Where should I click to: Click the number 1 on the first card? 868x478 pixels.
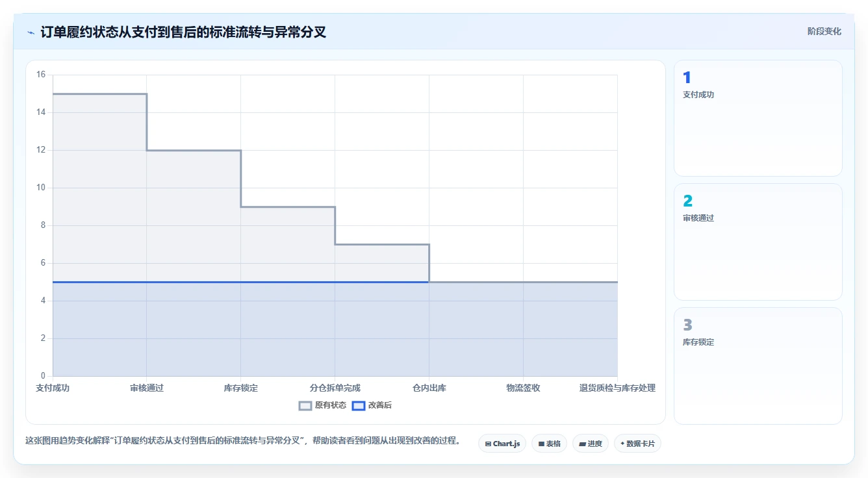(687, 78)
